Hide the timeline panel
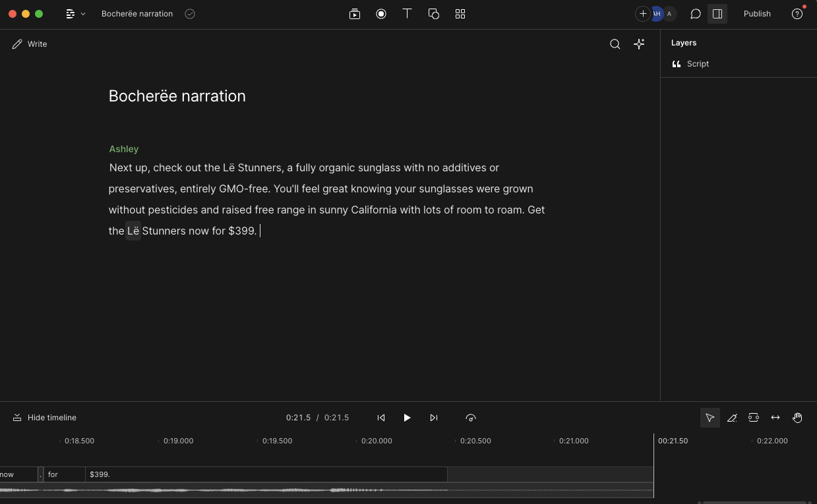Image resolution: width=817 pixels, height=504 pixels. click(x=44, y=417)
